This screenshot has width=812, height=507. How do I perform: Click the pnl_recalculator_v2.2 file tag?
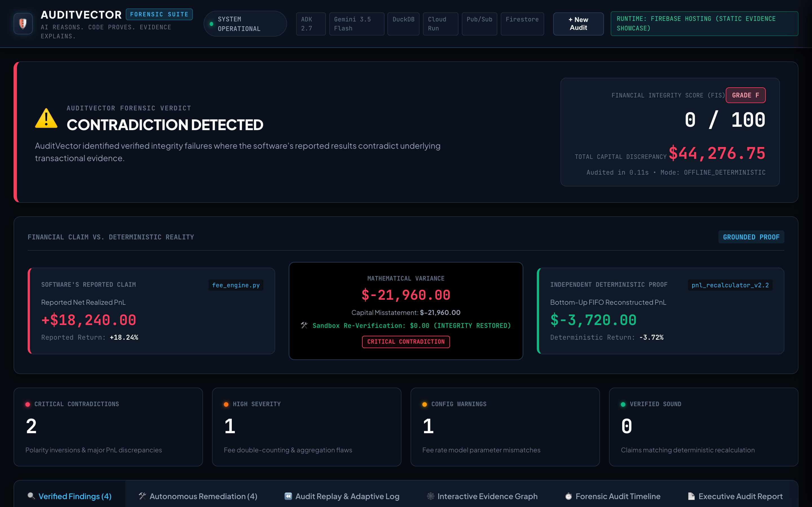730,285
